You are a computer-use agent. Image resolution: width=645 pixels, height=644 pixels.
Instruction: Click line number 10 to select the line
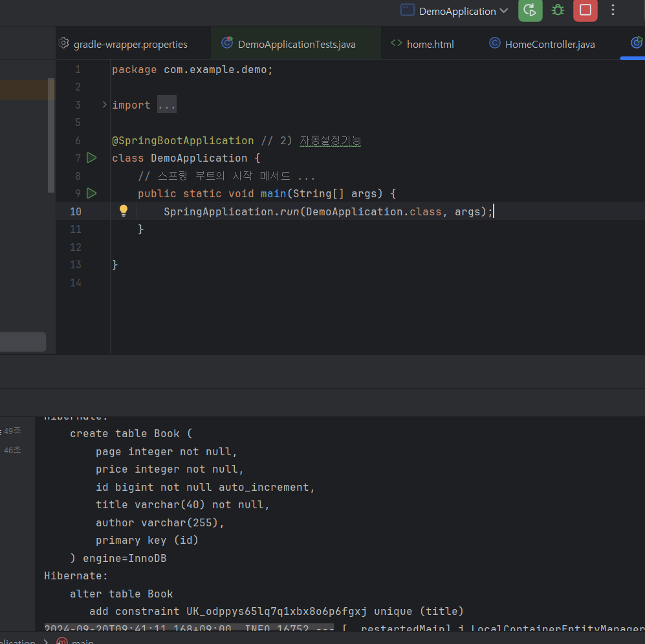[x=76, y=211]
